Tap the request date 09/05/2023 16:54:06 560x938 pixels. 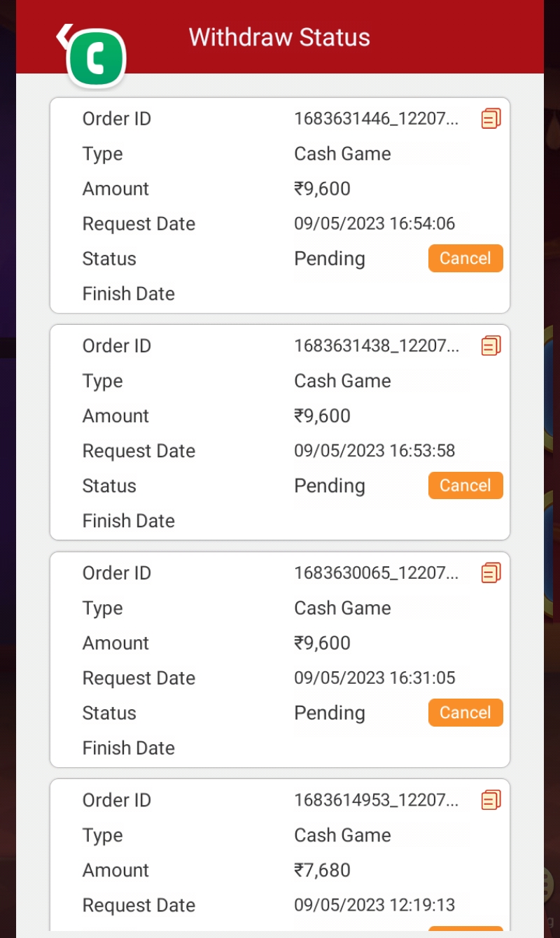pos(374,224)
